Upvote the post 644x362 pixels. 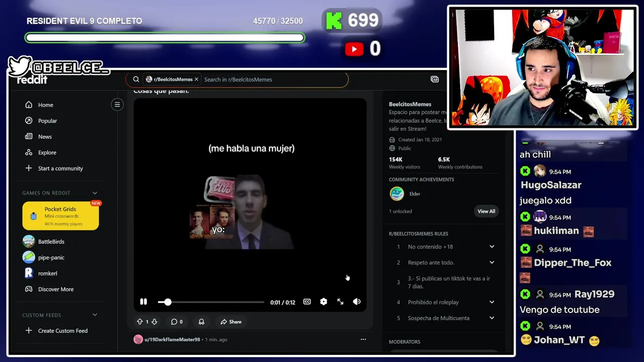pos(140,322)
